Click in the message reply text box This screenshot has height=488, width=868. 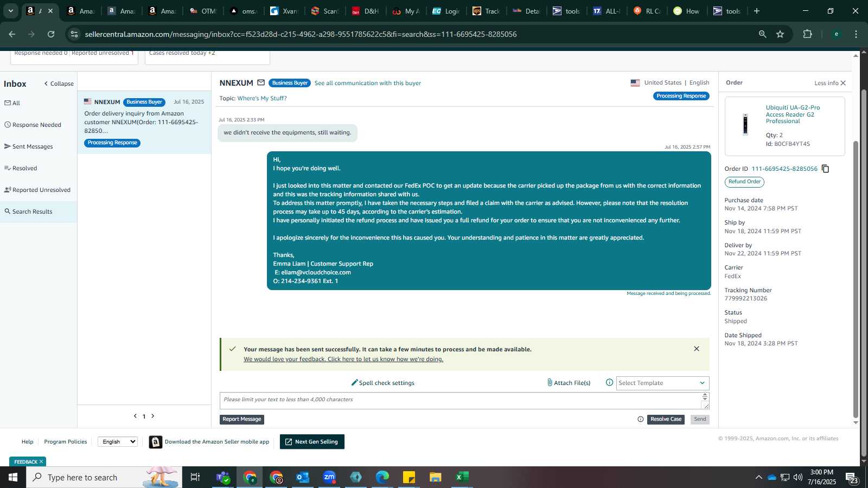pyautogui.click(x=460, y=401)
